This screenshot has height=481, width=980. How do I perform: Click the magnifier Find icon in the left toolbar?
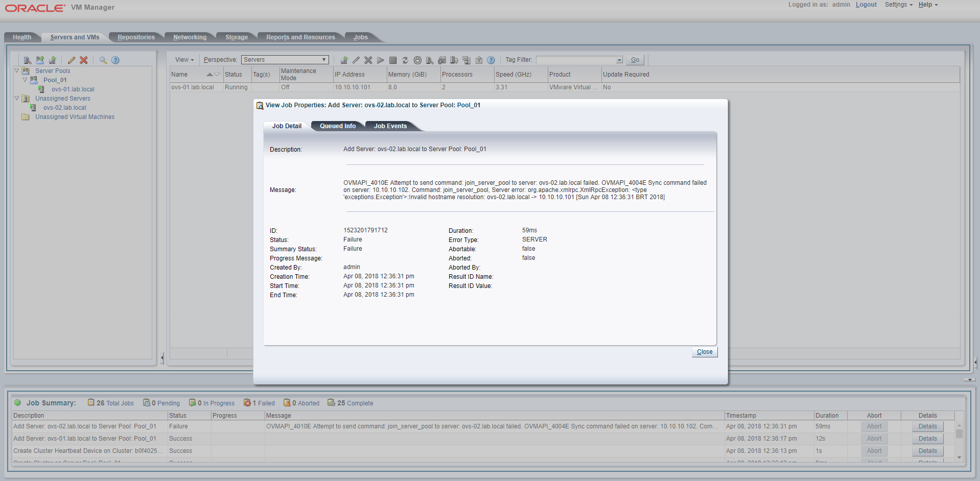pyautogui.click(x=103, y=60)
